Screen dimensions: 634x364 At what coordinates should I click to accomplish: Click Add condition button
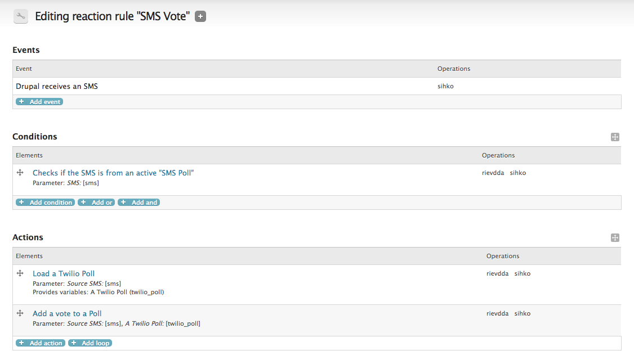click(45, 203)
